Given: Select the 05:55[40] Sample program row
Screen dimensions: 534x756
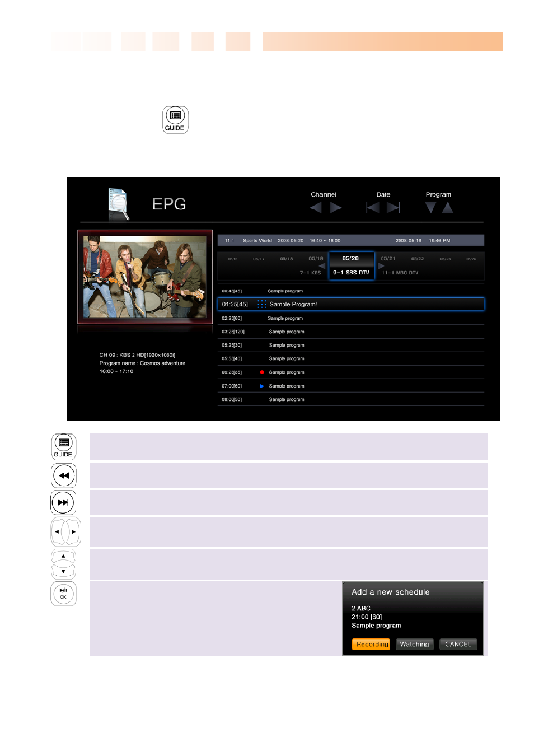Looking at the screenshot, I should click(351, 358).
